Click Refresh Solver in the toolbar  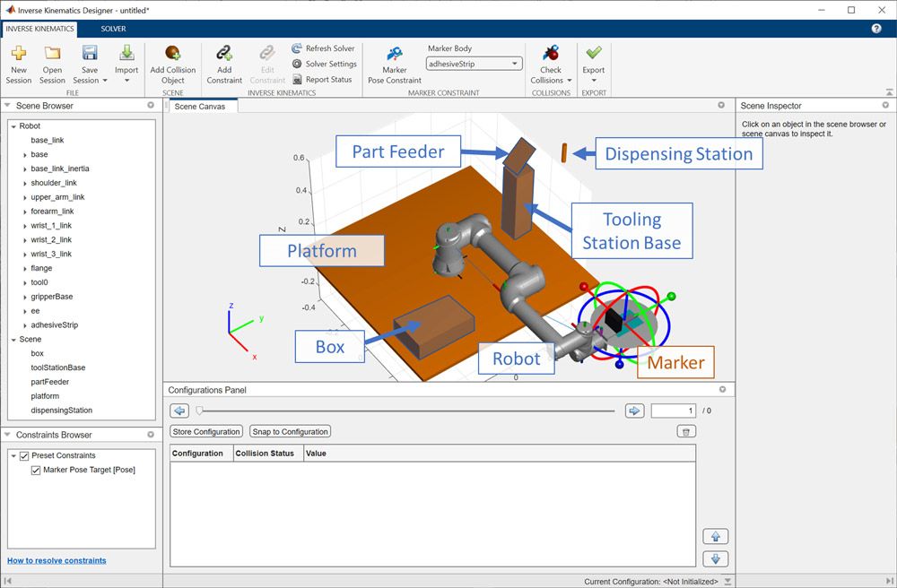[x=322, y=48]
